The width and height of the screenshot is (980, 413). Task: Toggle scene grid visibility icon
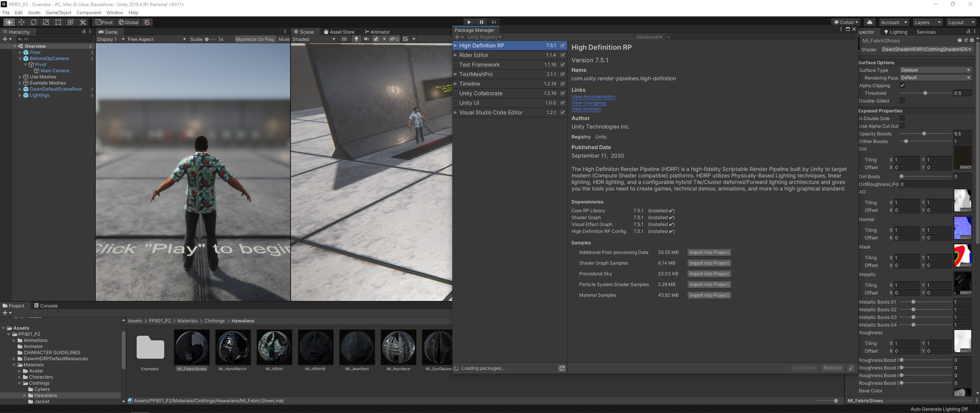tap(406, 39)
